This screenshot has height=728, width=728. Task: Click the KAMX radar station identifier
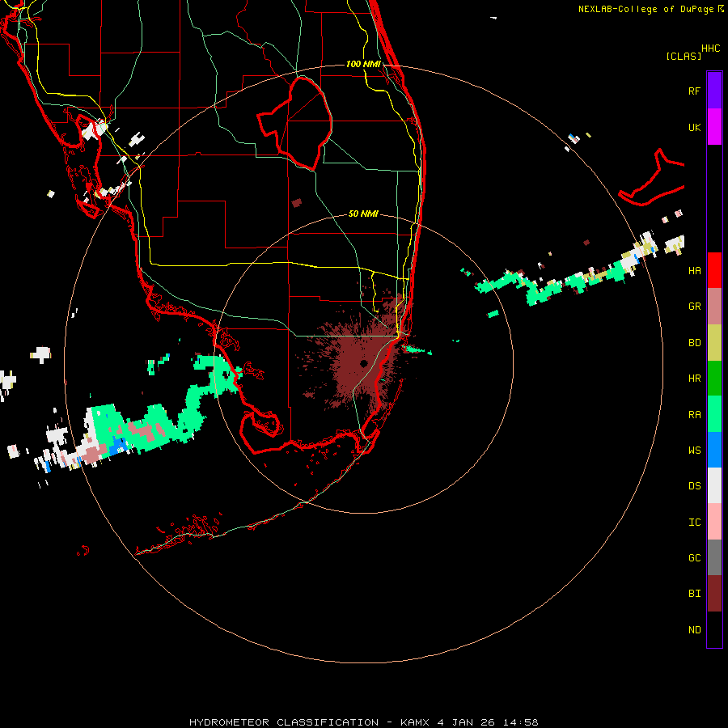tap(415, 722)
